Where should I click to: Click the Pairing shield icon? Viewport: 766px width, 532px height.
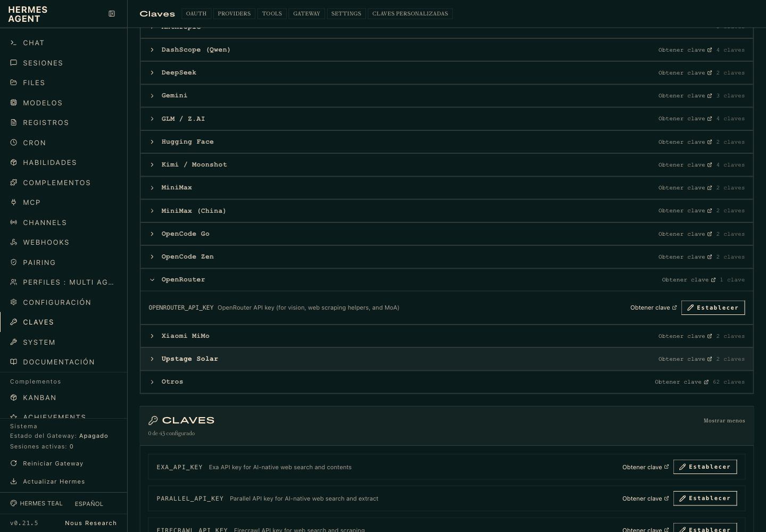click(x=14, y=262)
